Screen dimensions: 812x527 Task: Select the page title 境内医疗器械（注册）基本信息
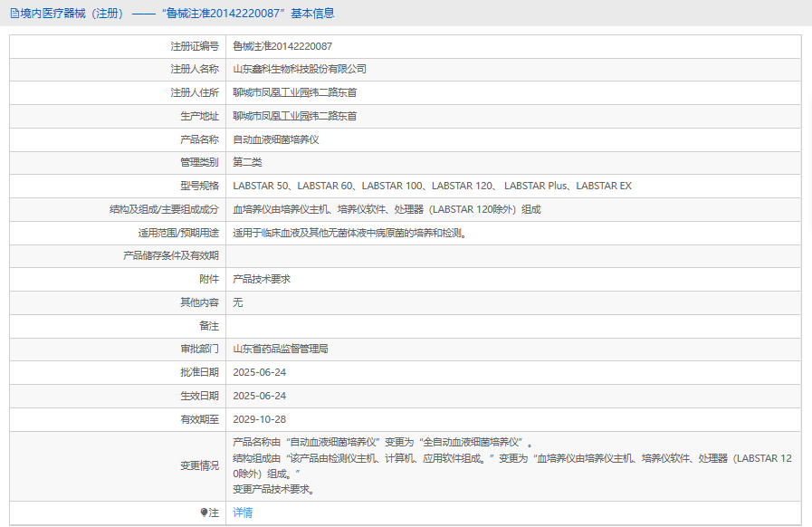pos(172,14)
